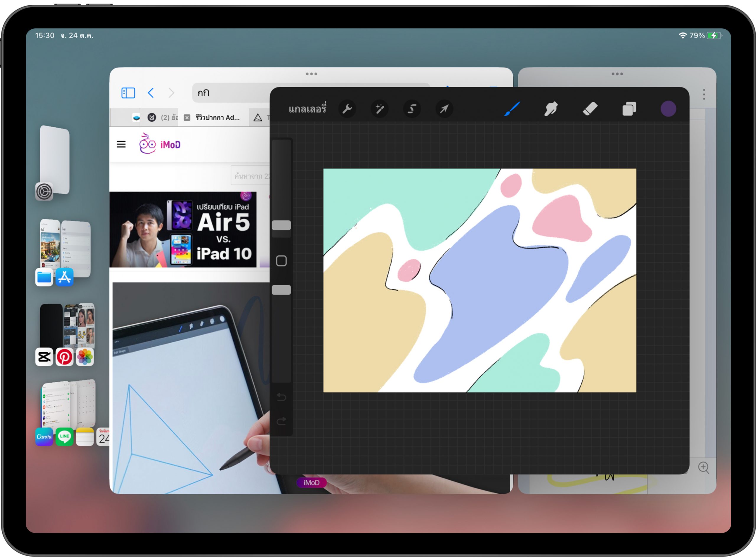Open Adjustments magic wand menu
Screen dimensions: 756x559
[379, 109]
